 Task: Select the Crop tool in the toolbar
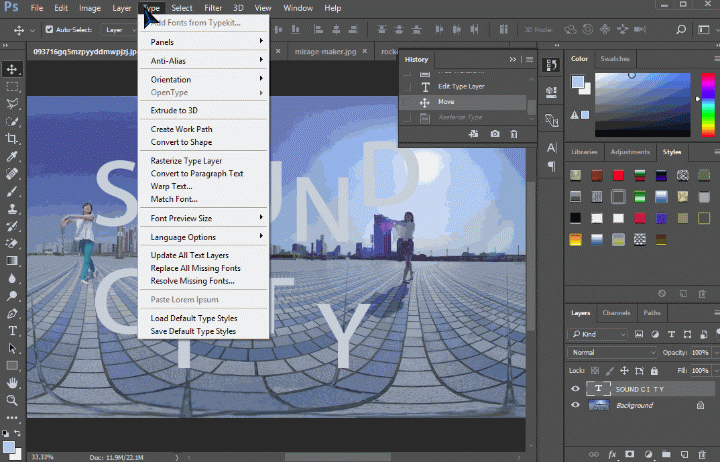(x=12, y=138)
